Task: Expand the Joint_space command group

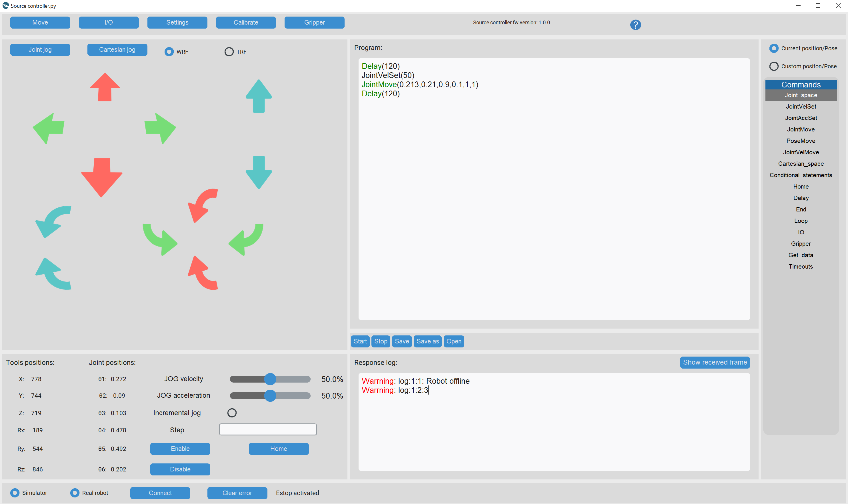Action: click(801, 95)
